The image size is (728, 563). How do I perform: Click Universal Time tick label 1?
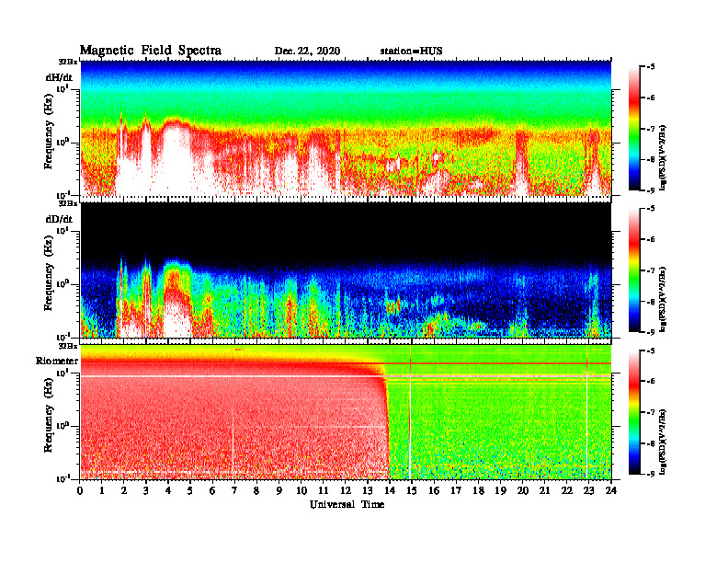tap(102, 490)
